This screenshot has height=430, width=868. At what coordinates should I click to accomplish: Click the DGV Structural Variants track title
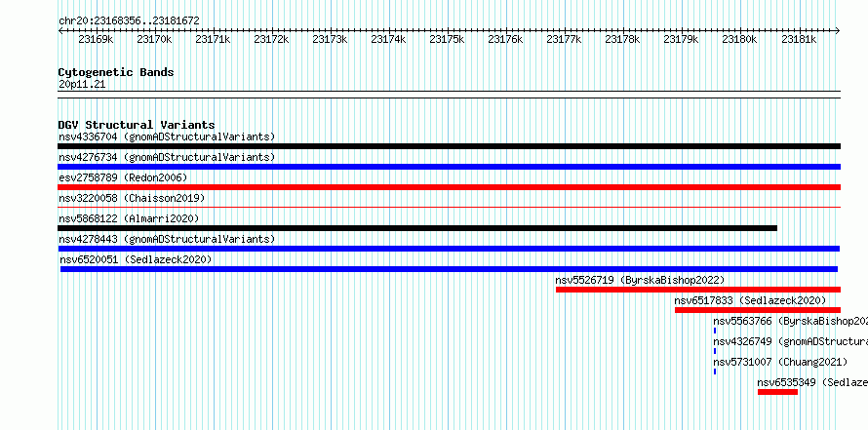point(137,125)
